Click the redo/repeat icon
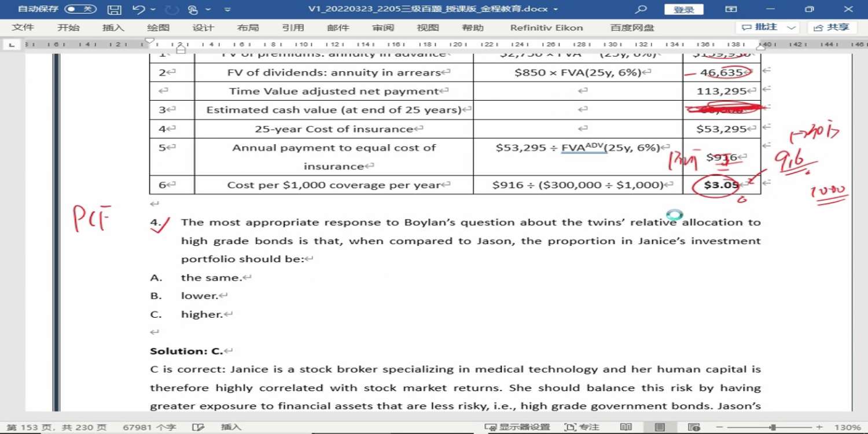 tap(172, 9)
